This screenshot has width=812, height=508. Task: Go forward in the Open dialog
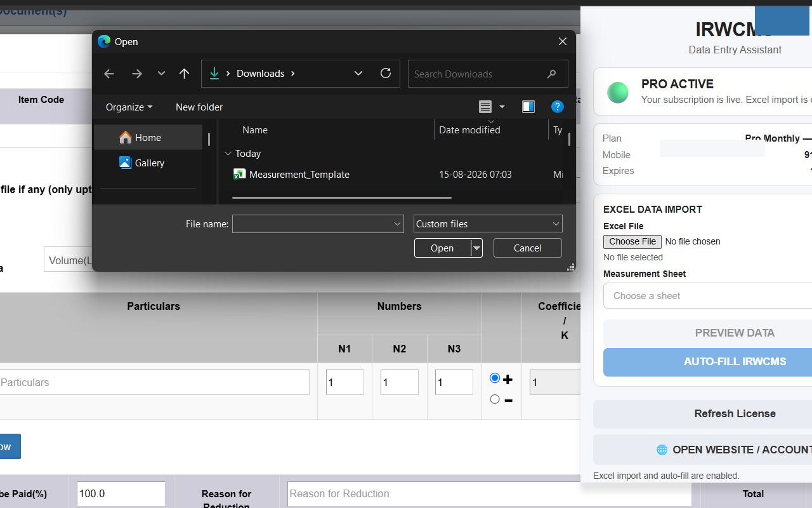point(136,74)
